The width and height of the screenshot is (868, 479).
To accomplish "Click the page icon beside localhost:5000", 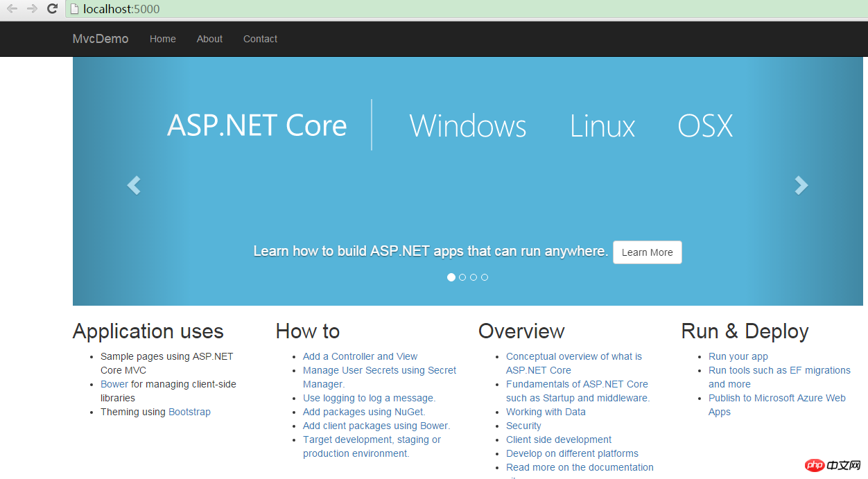I will [74, 9].
